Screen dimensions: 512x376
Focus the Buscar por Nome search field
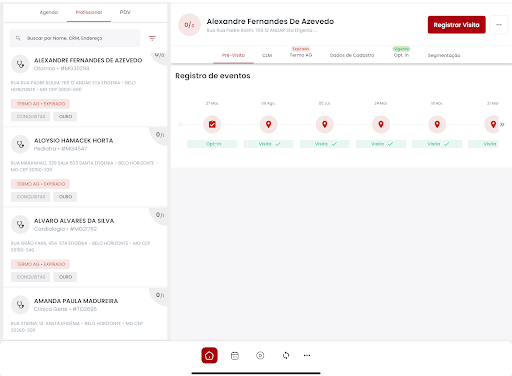point(75,38)
